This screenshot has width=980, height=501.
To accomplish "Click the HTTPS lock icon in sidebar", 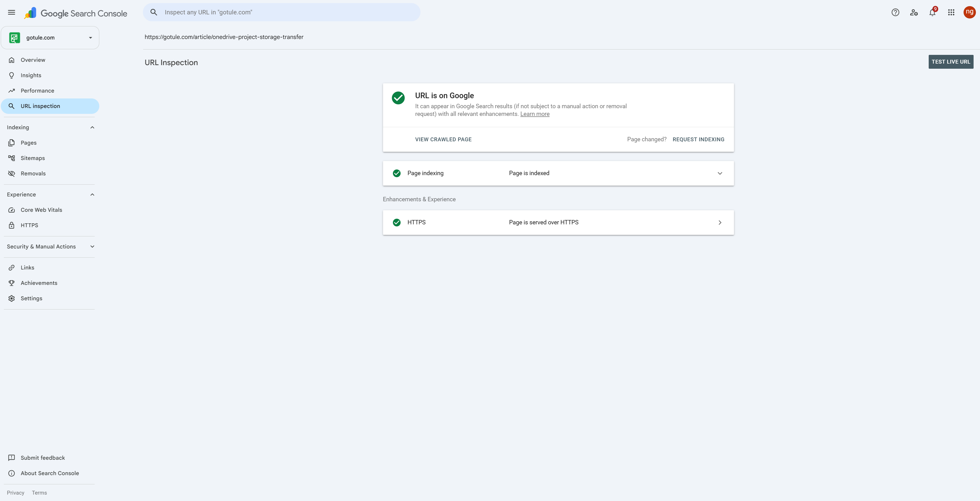I will coord(12,225).
